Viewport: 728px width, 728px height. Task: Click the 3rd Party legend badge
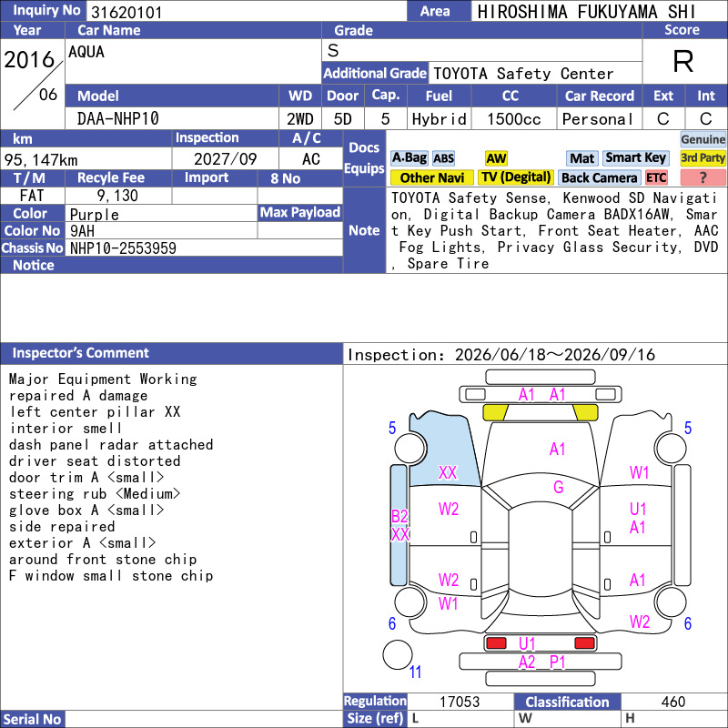tap(703, 157)
